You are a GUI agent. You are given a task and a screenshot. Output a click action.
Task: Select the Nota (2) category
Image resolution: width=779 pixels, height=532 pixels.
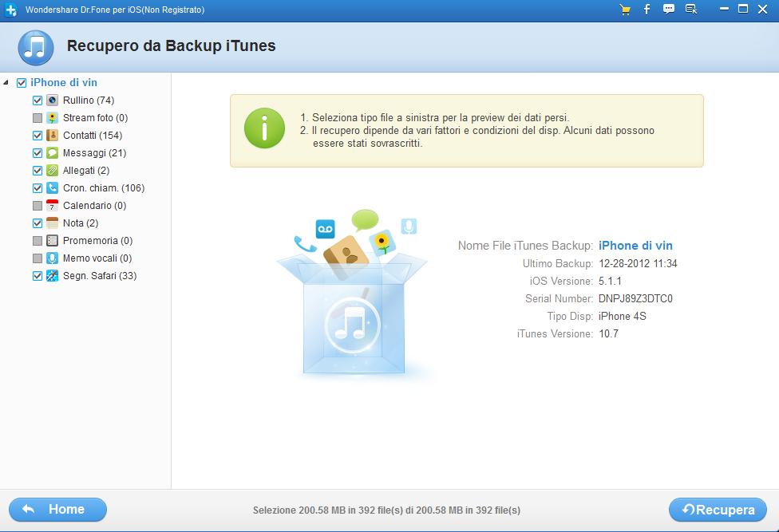[x=81, y=223]
